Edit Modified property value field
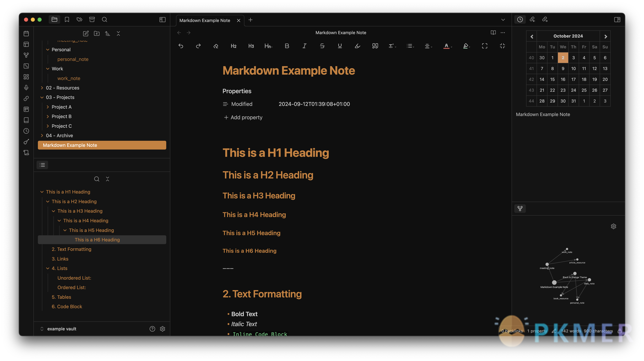The height and width of the screenshot is (361, 644). click(x=314, y=104)
